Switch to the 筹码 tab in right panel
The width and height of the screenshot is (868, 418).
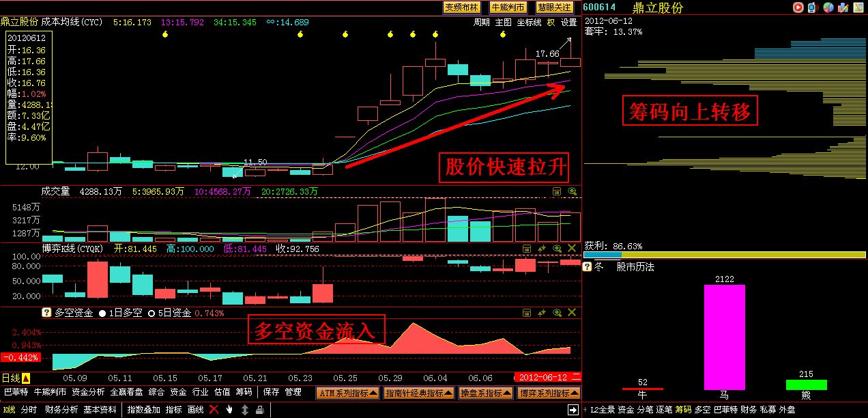point(683,410)
